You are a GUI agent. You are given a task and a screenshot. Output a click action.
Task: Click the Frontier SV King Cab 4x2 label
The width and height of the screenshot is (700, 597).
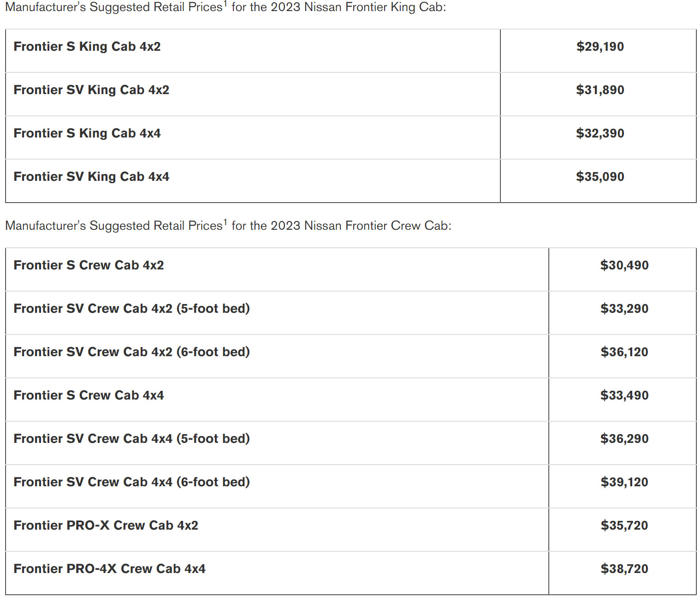[x=91, y=90]
